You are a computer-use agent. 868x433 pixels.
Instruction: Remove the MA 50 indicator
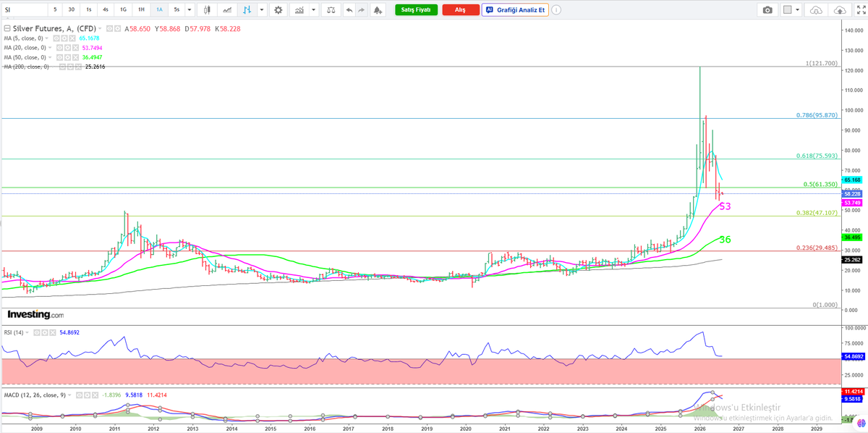[75, 57]
